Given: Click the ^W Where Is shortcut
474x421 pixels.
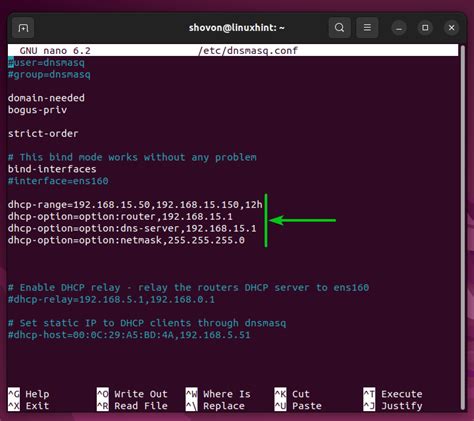Looking at the screenshot, I should (218, 394).
